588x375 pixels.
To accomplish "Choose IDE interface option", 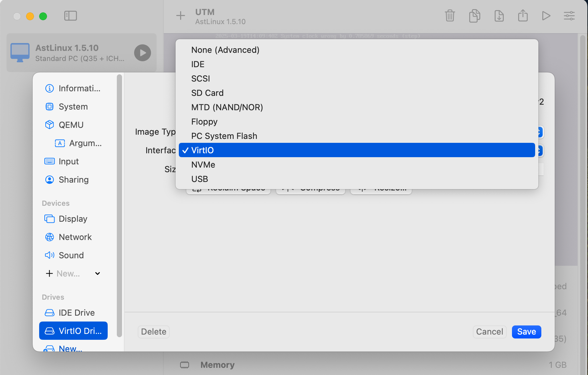I will click(x=357, y=64).
